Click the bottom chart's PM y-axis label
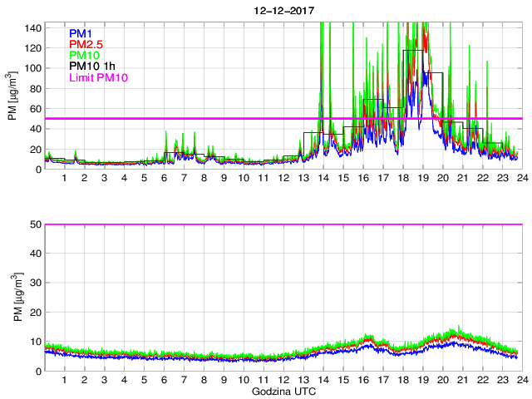The width and height of the screenshot is (532, 399). click(x=12, y=298)
